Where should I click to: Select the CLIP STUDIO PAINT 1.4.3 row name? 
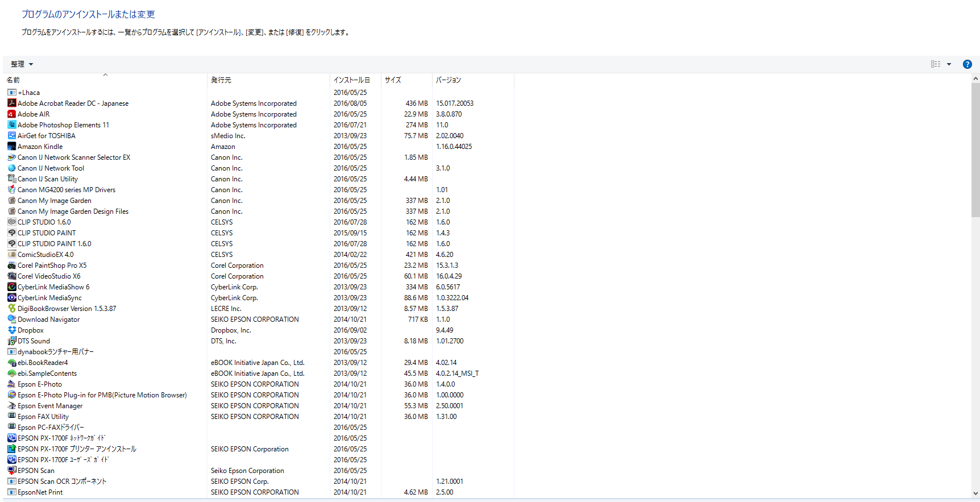pos(47,233)
